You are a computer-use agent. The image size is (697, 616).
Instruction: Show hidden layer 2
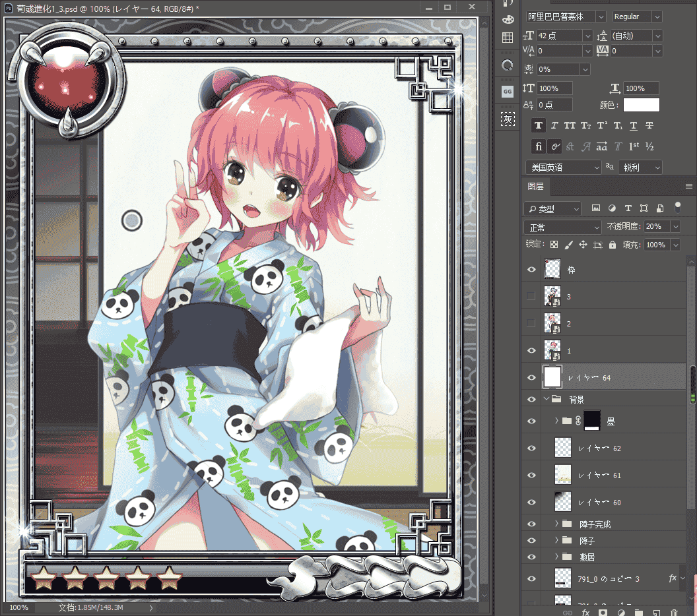(531, 323)
